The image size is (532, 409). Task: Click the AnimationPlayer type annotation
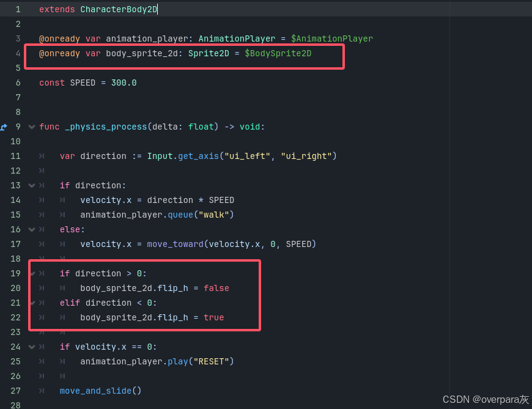coord(237,39)
